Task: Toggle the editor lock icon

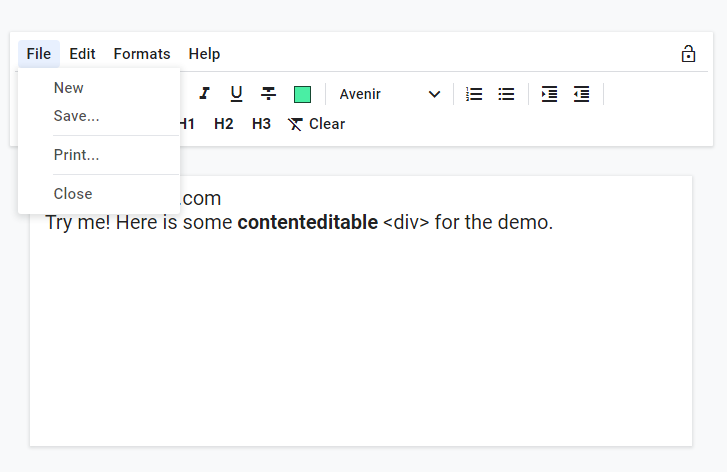Action: 688,54
